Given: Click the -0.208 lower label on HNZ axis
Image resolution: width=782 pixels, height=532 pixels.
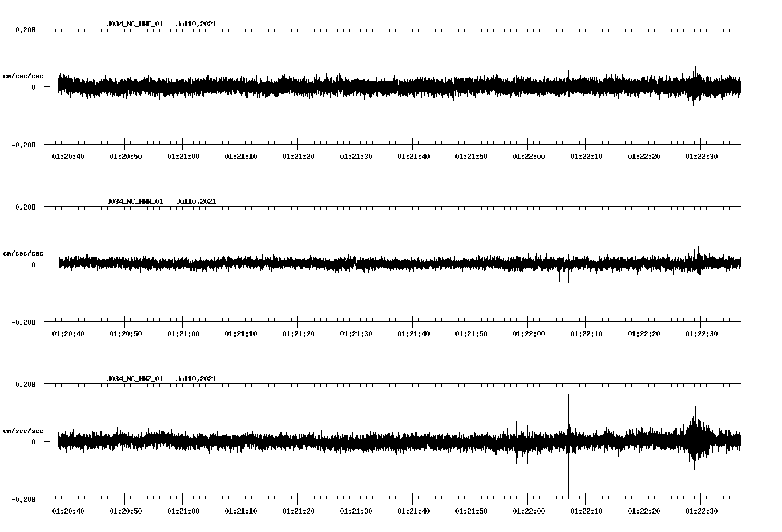Looking at the screenshot, I should [x=23, y=500].
